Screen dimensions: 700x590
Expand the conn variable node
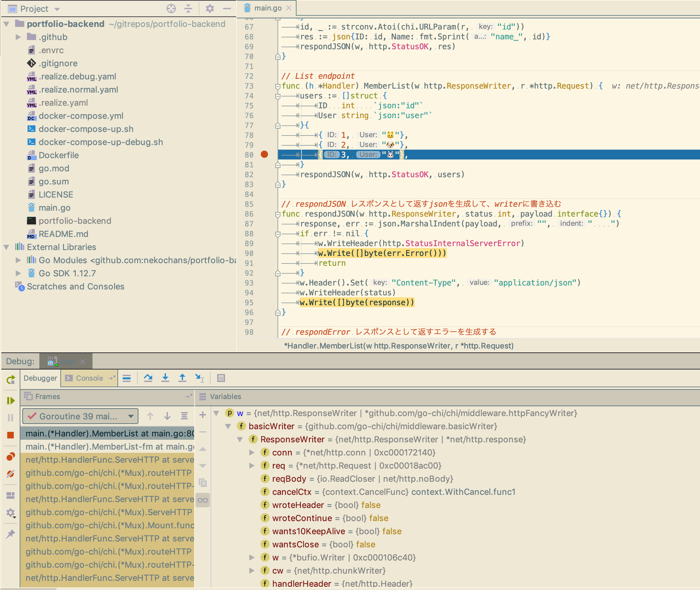pos(252,453)
